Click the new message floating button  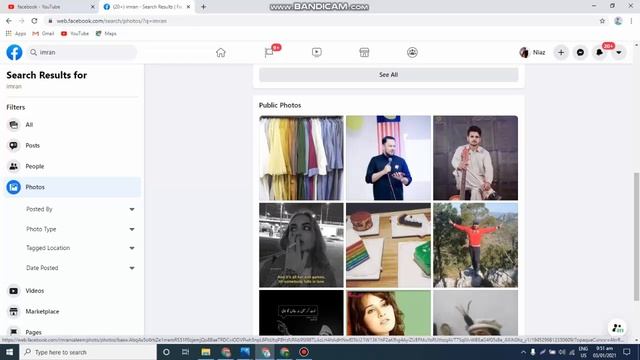(x=618, y=327)
